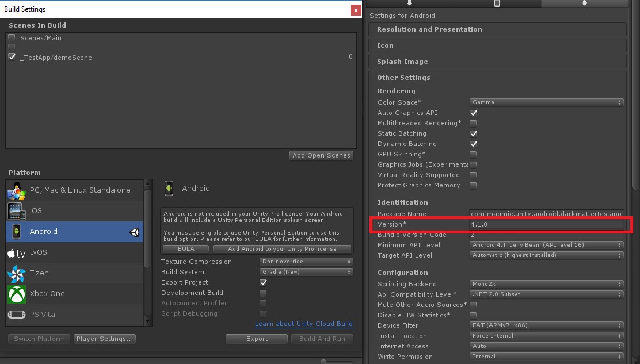Click platform list scrollbar down arrow

coord(148,322)
